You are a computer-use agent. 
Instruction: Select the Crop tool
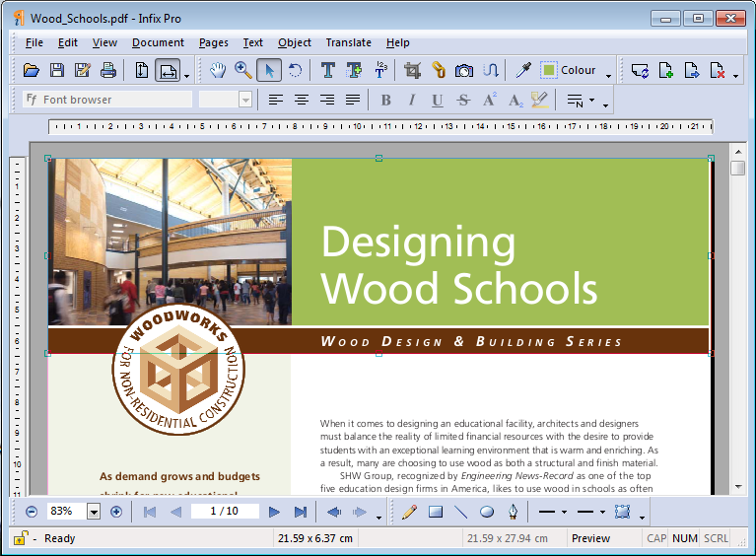pos(412,70)
